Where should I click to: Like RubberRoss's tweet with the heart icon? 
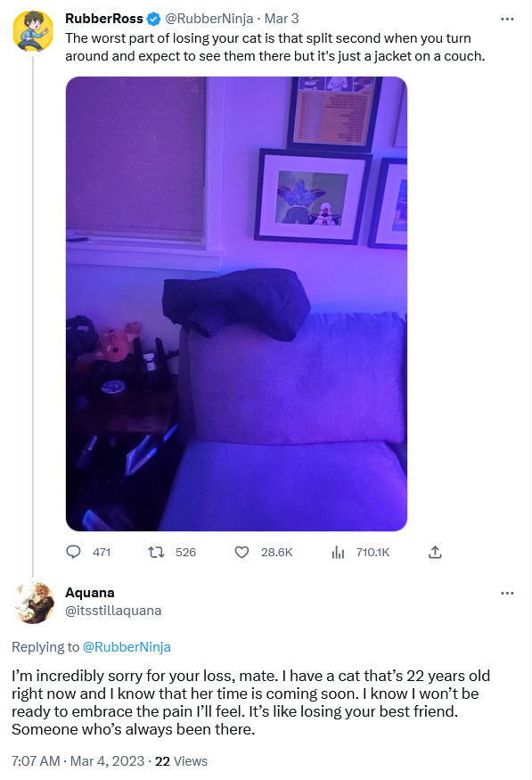pyautogui.click(x=241, y=552)
